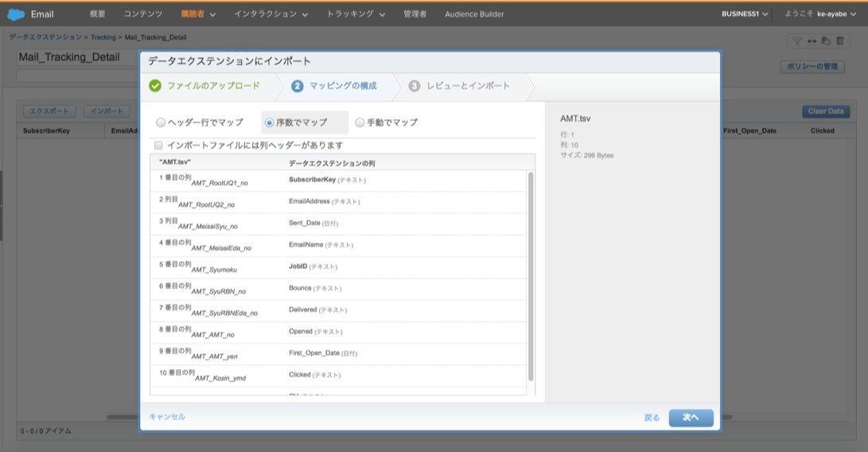Click Clicked (テキスト) mapping target

(314, 375)
